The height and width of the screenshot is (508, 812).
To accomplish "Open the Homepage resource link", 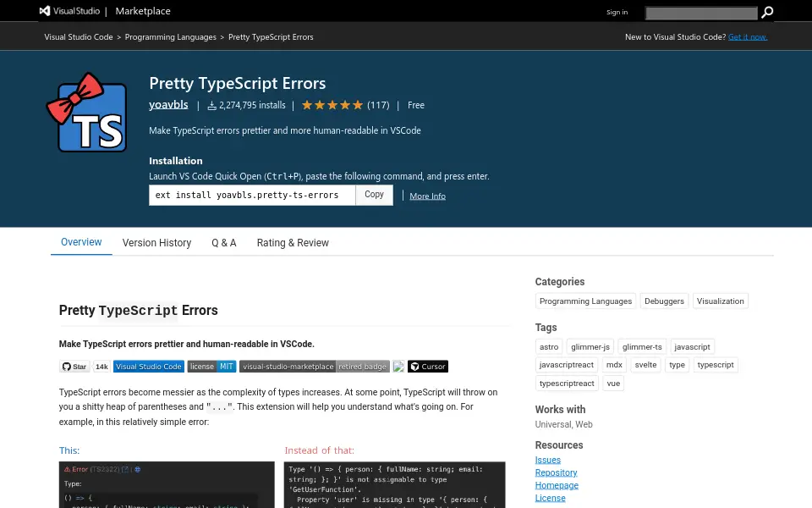I will click(557, 485).
